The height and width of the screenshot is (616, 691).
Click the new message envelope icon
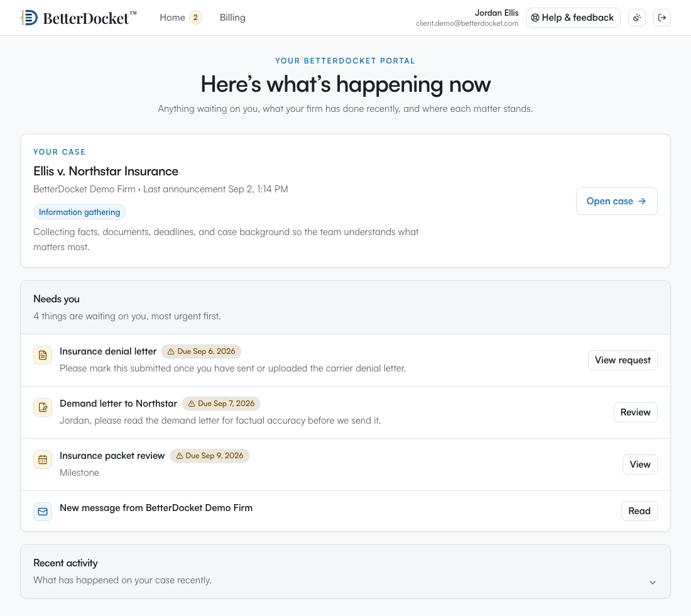(x=43, y=512)
